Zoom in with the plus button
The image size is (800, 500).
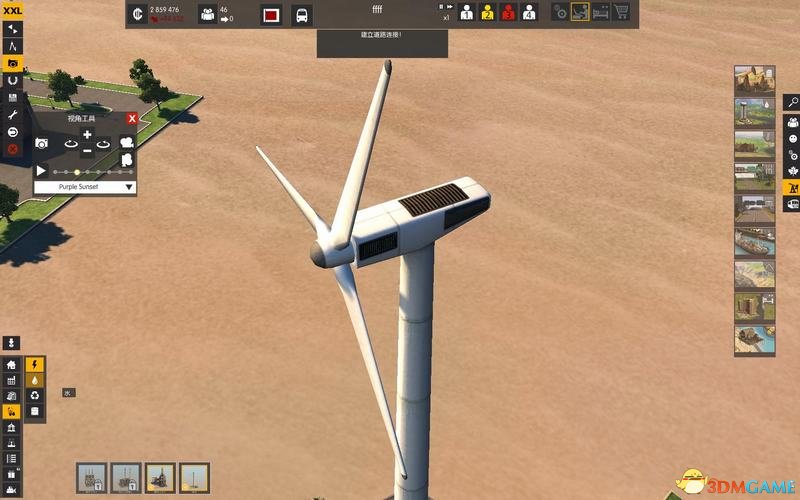coord(87,135)
